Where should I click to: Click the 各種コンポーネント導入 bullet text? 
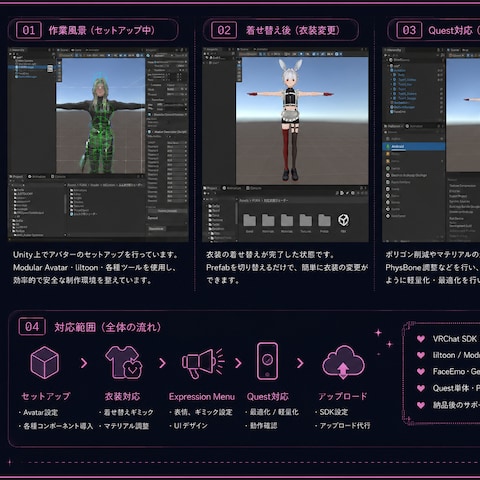tap(58, 426)
